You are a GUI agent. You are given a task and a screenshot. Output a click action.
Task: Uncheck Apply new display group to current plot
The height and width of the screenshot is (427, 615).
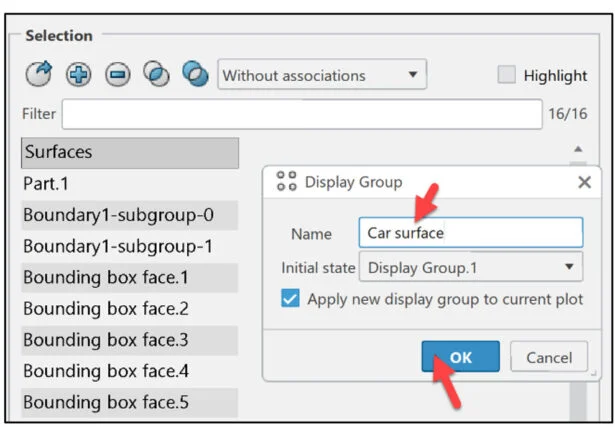click(291, 299)
